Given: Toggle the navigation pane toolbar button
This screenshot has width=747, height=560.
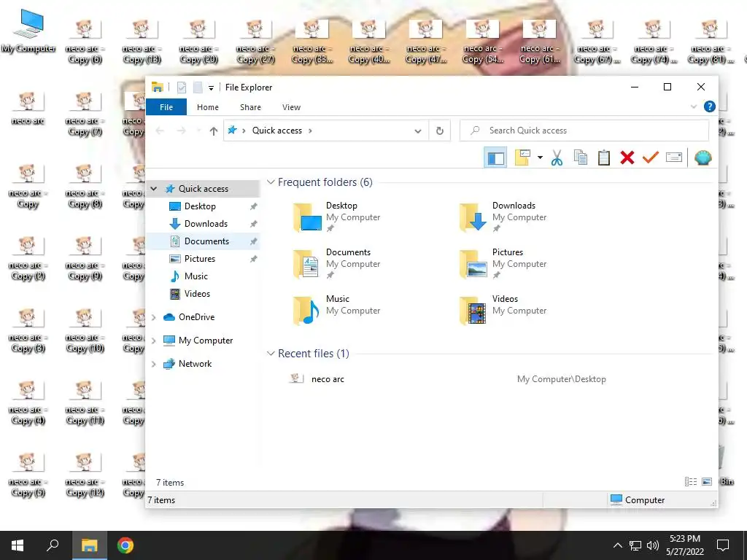Looking at the screenshot, I should [495, 157].
